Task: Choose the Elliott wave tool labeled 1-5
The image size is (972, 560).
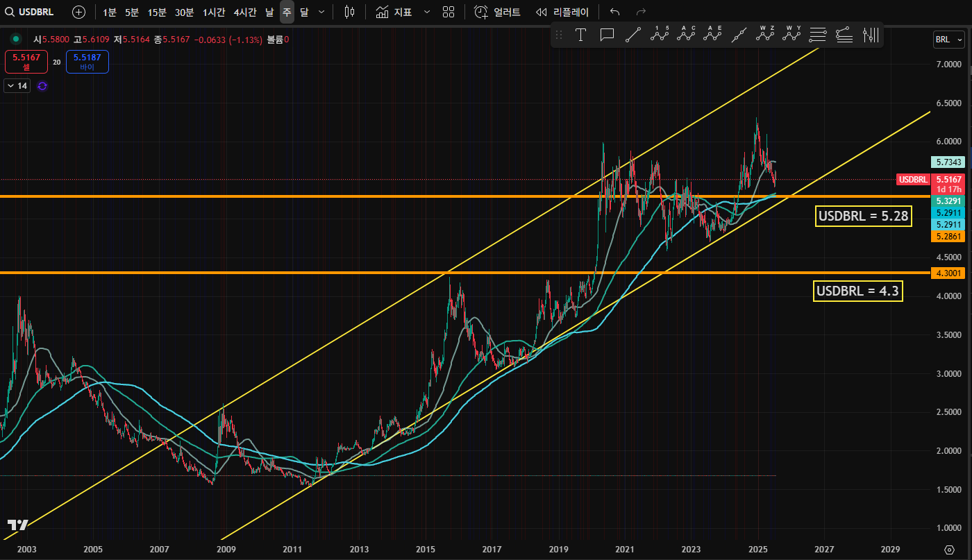Action: (x=660, y=34)
